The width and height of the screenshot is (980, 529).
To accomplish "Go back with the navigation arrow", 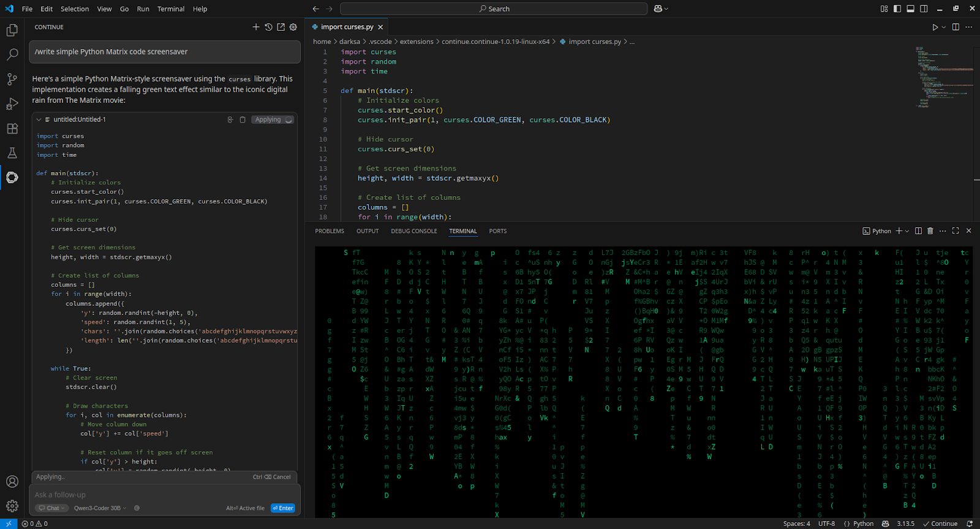I will pos(315,9).
